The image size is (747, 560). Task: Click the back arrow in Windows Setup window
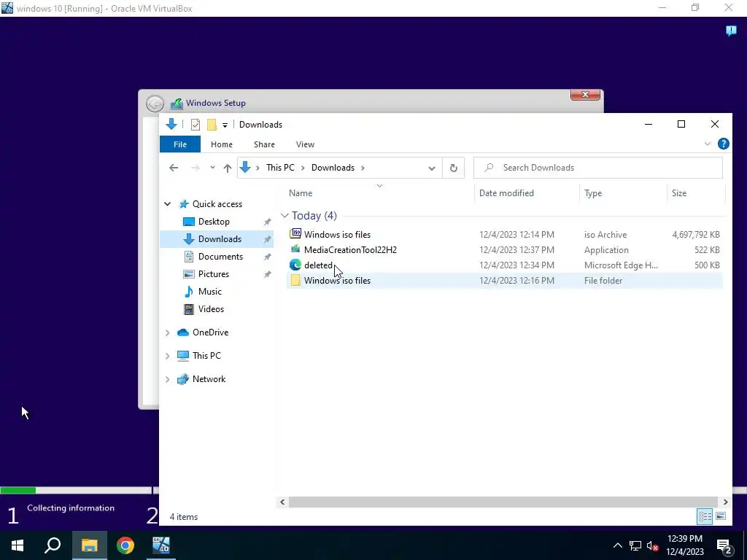point(155,104)
